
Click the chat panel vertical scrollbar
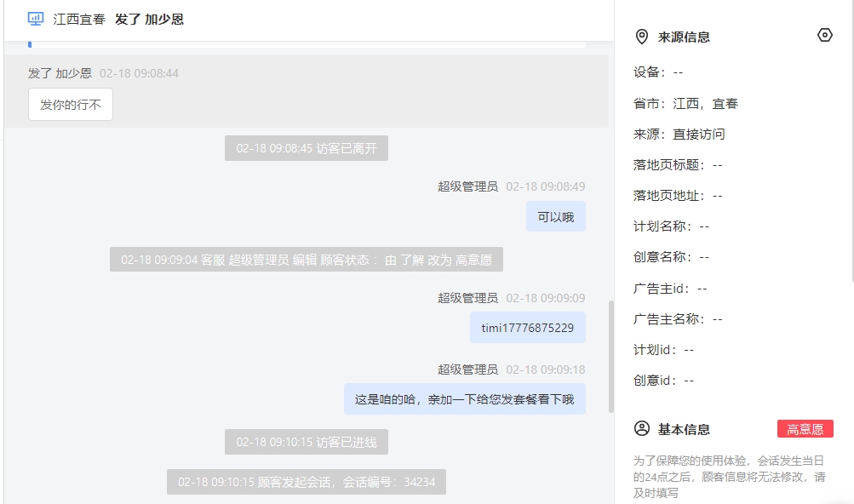[611, 357]
